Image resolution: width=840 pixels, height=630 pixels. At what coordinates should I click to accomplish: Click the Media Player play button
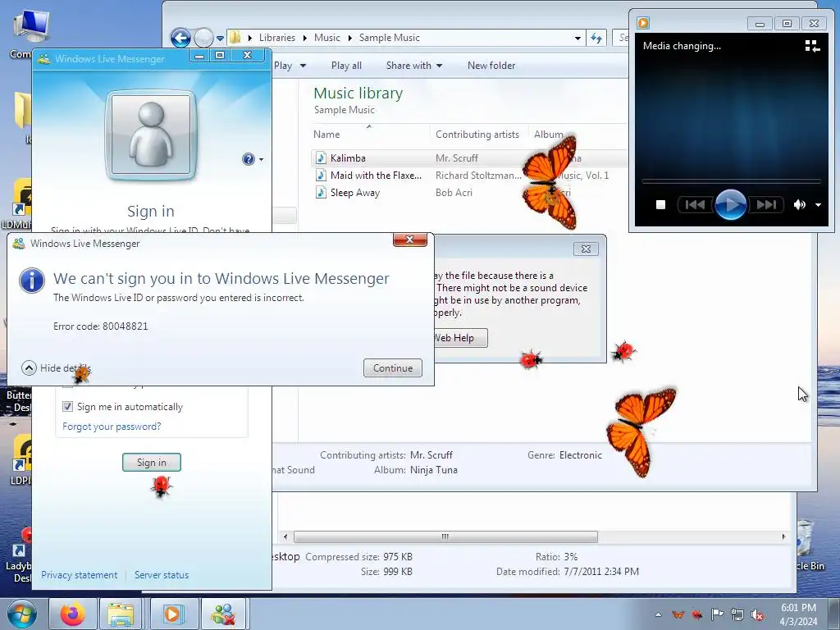pyautogui.click(x=730, y=204)
